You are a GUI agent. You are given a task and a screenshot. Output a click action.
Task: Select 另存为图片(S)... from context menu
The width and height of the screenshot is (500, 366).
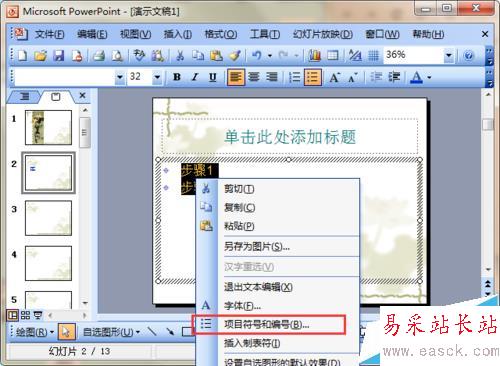coord(277,247)
